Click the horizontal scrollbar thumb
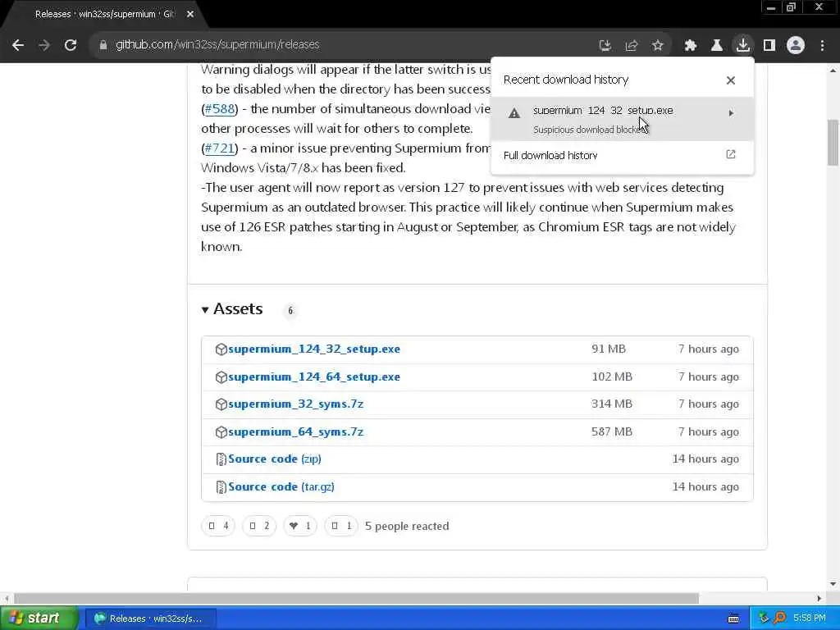Image resolution: width=840 pixels, height=630 pixels. 356,598
